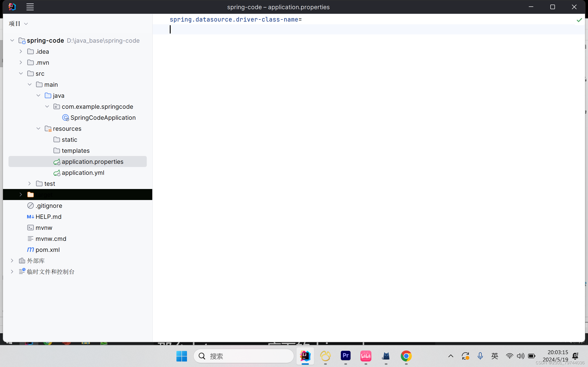
Task: Toggle the English input method indicator
Action: coord(495,356)
